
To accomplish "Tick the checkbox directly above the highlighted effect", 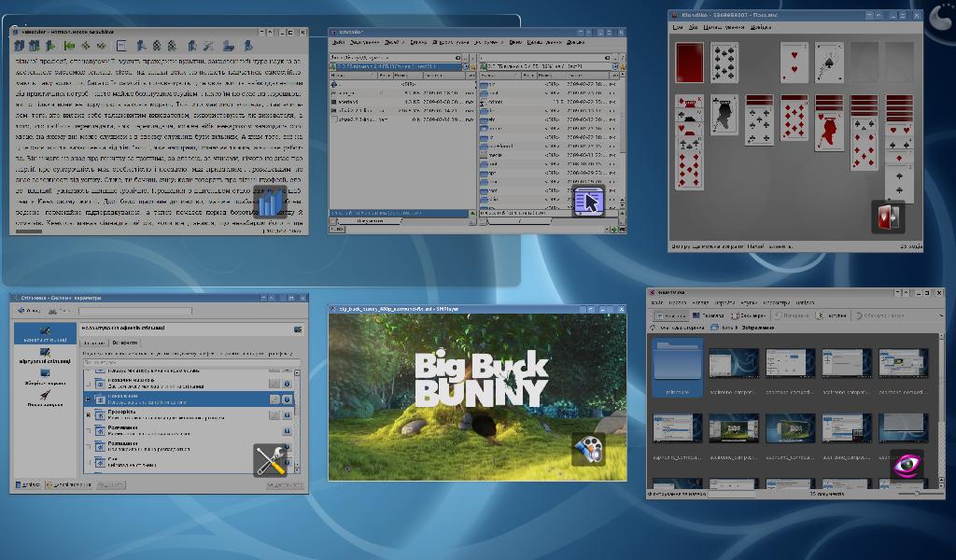I will (x=89, y=384).
